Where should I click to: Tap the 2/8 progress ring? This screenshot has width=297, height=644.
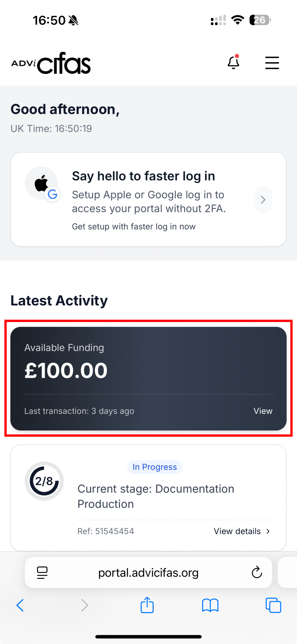tap(44, 481)
